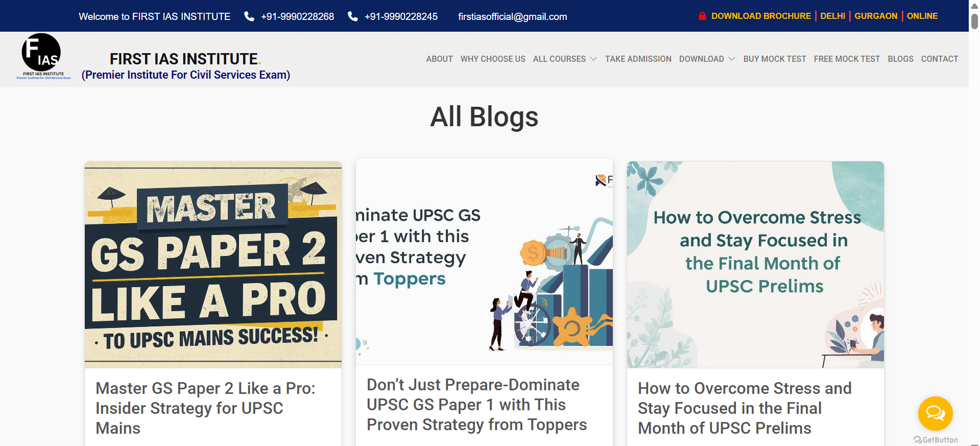Select Buy Mock Test in navigation

(x=774, y=59)
